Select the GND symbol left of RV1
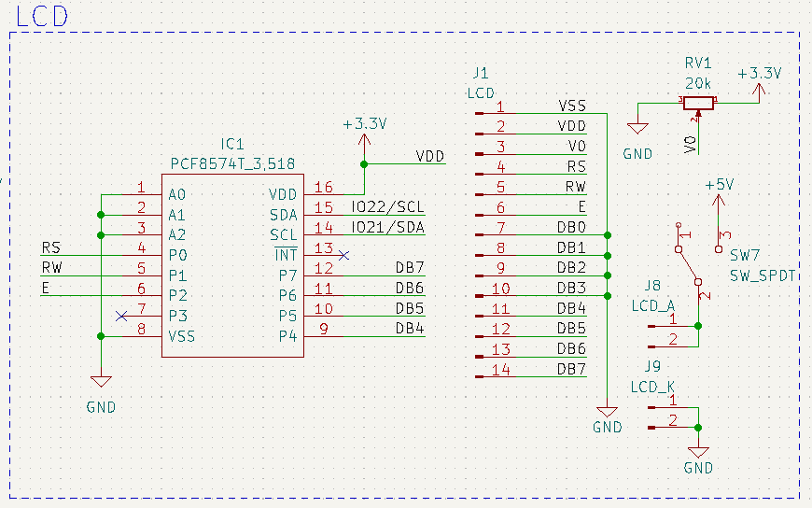 click(637, 131)
